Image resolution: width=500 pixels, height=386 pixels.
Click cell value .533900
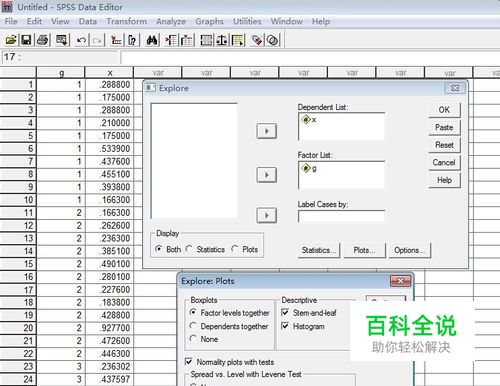coord(109,149)
